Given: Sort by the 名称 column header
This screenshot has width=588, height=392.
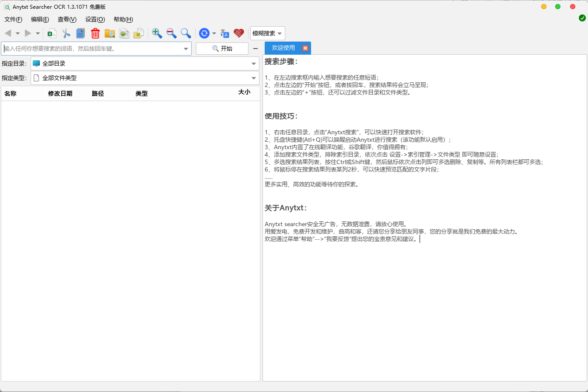Looking at the screenshot, I should 10,94.
